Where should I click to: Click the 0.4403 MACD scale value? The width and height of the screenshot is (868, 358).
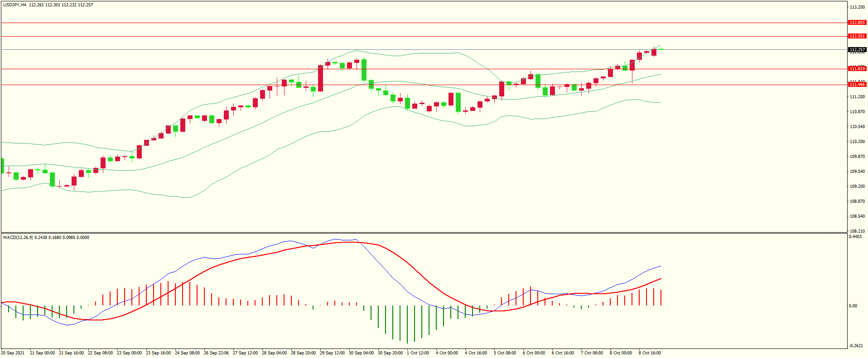[855, 237]
